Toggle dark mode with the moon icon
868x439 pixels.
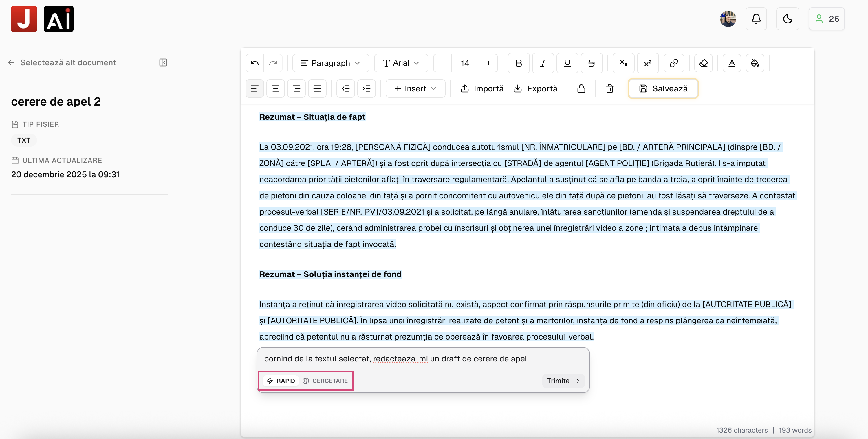coord(788,19)
